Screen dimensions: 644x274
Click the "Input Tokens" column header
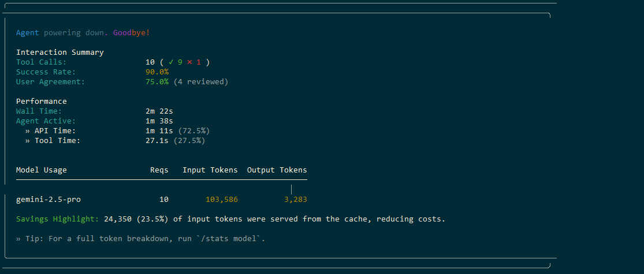[210, 170]
